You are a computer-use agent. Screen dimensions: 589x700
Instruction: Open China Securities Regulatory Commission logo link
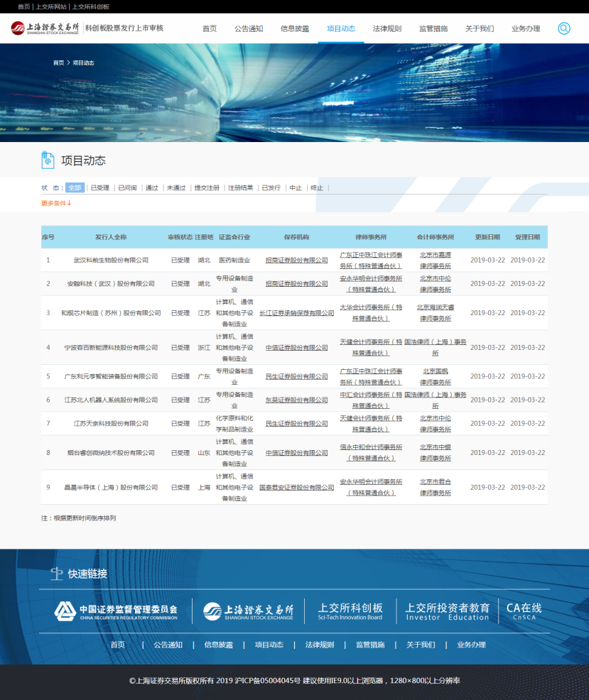116,611
